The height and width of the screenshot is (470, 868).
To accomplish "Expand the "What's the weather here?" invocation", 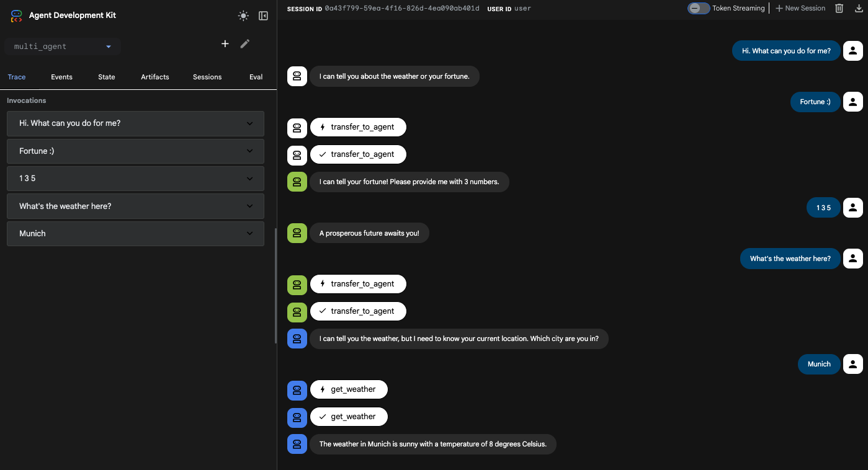I will [x=135, y=206].
